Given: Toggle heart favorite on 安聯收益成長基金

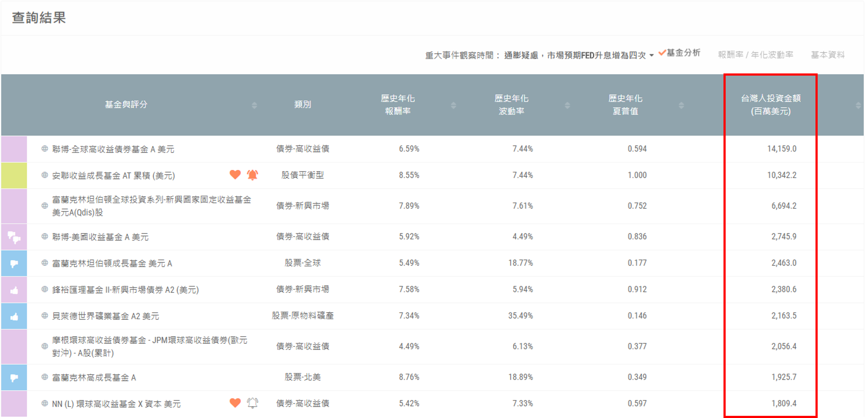Looking at the screenshot, I should pyautogui.click(x=235, y=175).
